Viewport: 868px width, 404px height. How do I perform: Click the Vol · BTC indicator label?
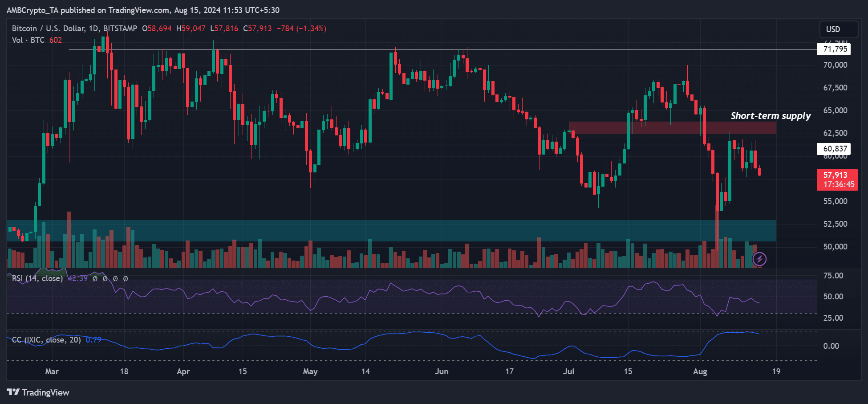[28, 40]
